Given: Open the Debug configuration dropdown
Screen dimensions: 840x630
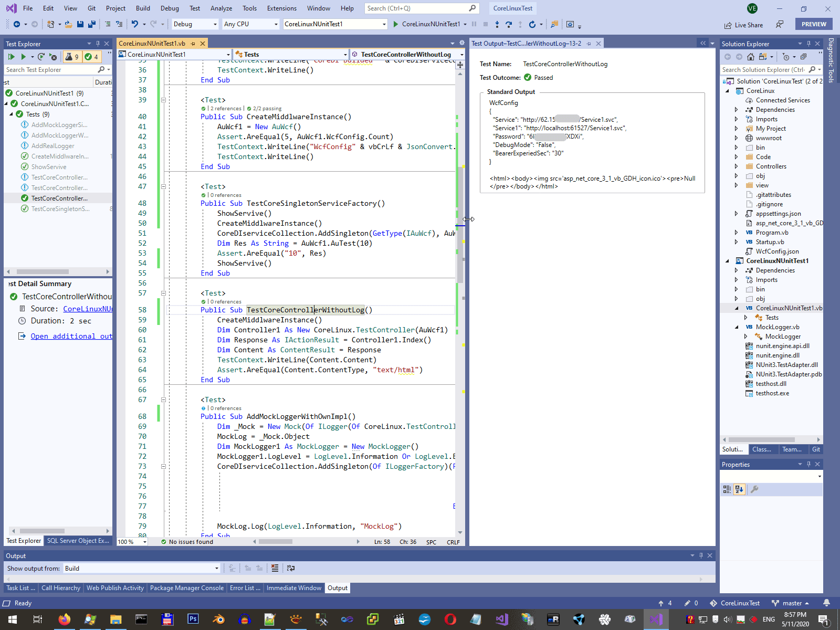Looking at the screenshot, I should click(195, 24).
